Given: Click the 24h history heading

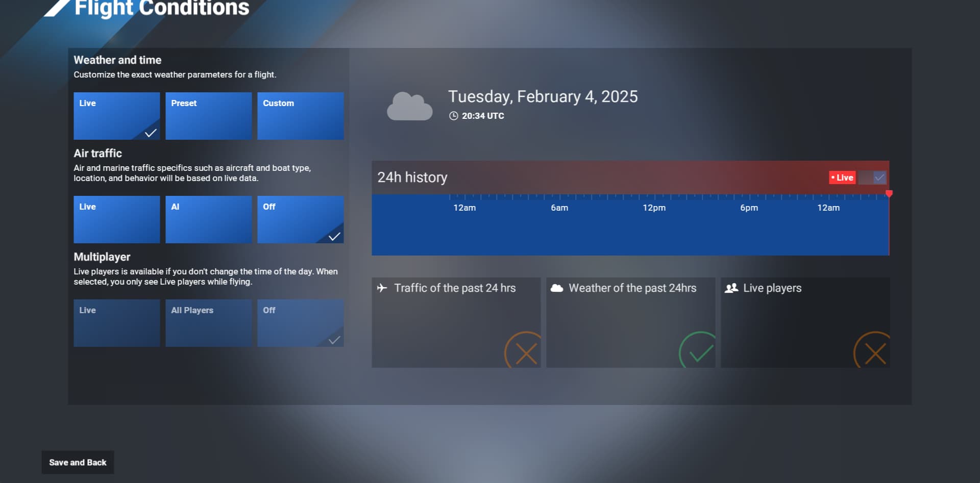Looking at the screenshot, I should [x=412, y=177].
